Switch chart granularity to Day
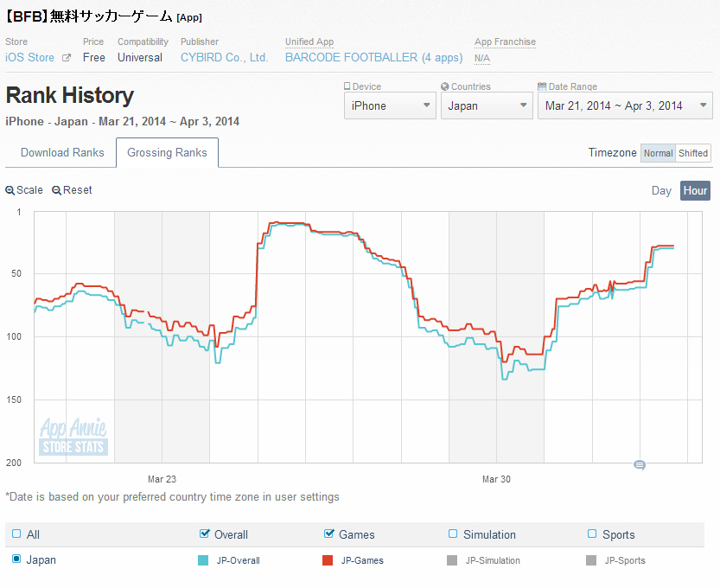Image resolution: width=720 pixels, height=588 pixels. pos(661,190)
